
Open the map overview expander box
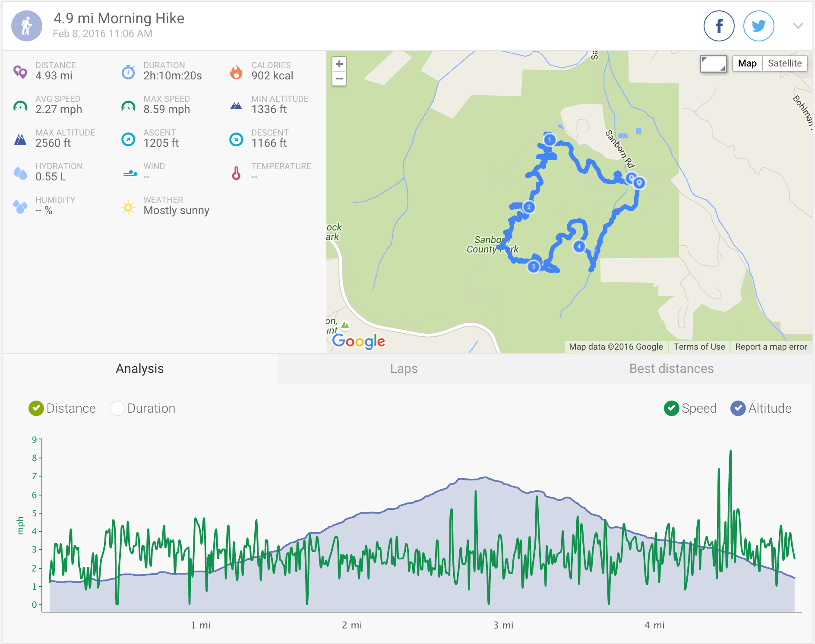[713, 64]
